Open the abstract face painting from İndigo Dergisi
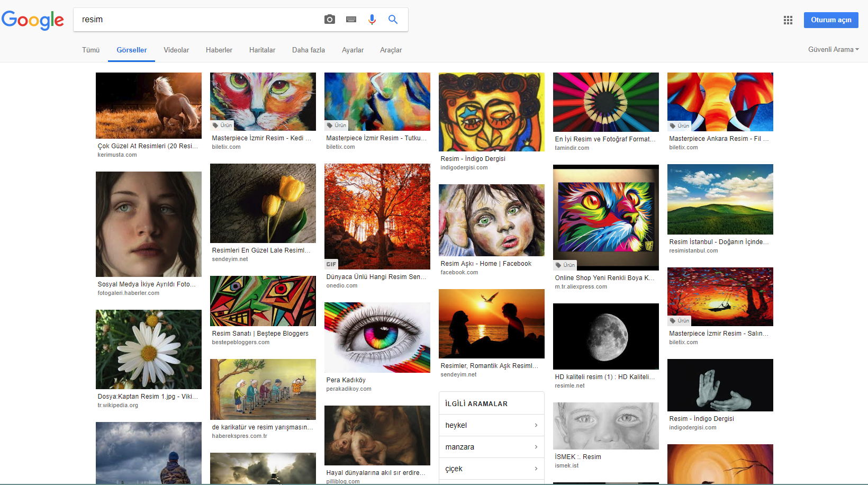868x485 pixels. click(492, 112)
